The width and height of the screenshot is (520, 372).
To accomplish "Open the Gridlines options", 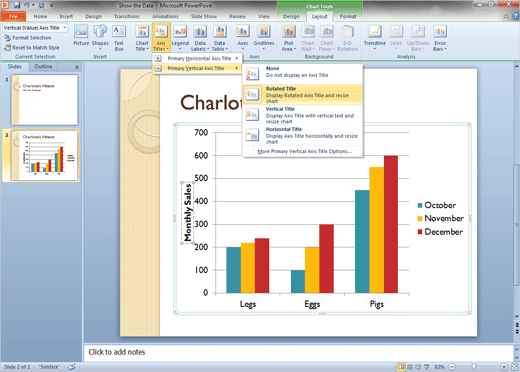I will click(264, 37).
